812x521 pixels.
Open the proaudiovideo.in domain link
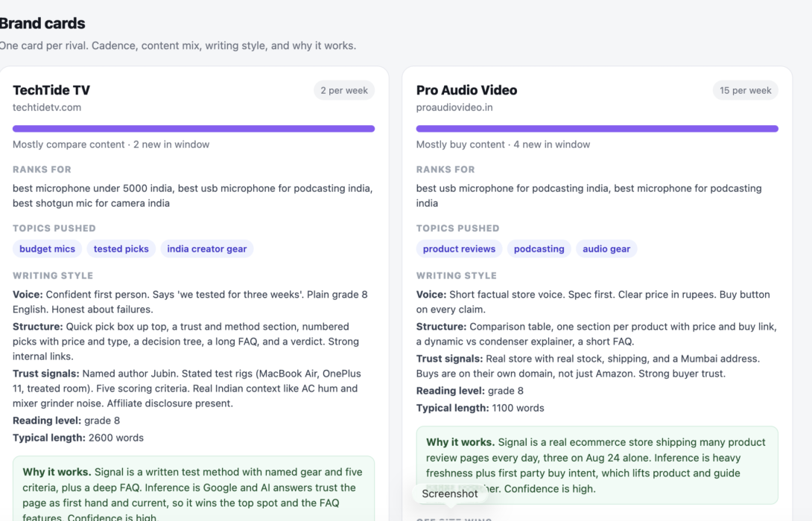click(x=454, y=107)
